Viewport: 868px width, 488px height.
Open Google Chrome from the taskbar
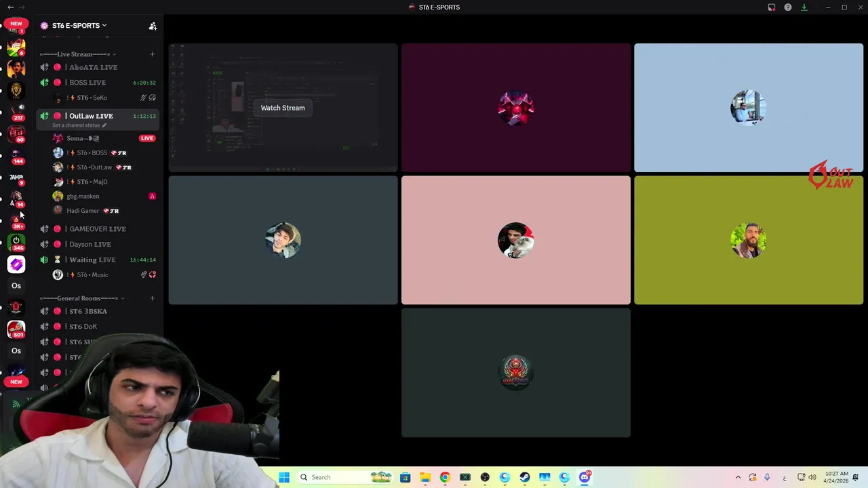click(445, 477)
